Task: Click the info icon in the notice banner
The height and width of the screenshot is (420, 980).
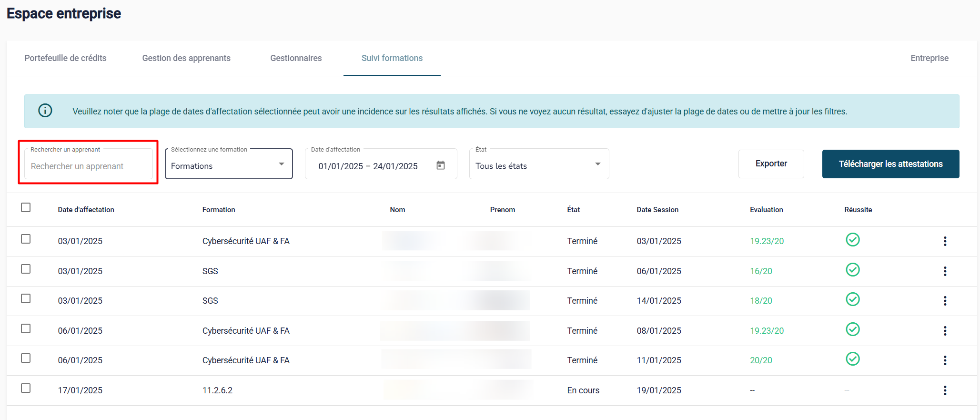Action: pyautogui.click(x=45, y=111)
